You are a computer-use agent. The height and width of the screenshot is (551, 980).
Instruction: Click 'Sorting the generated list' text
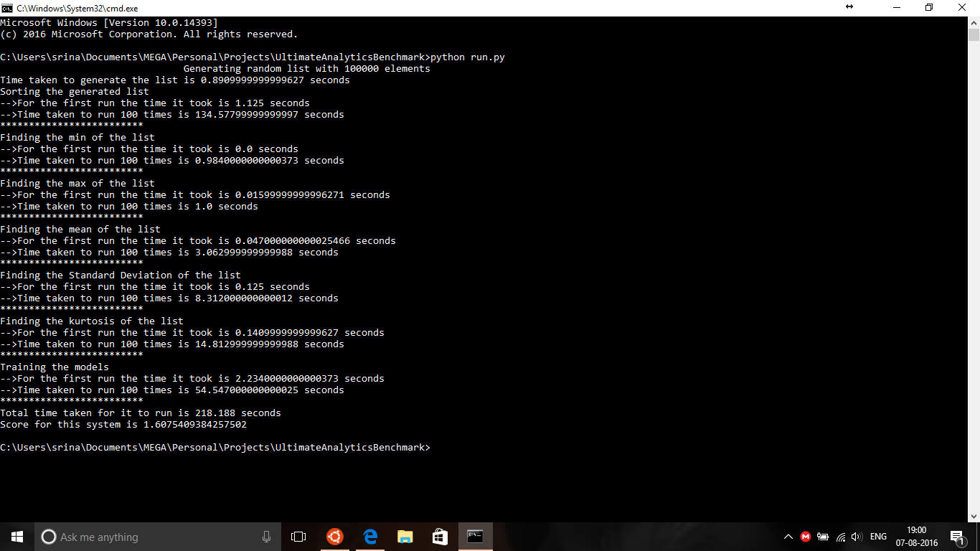[75, 92]
